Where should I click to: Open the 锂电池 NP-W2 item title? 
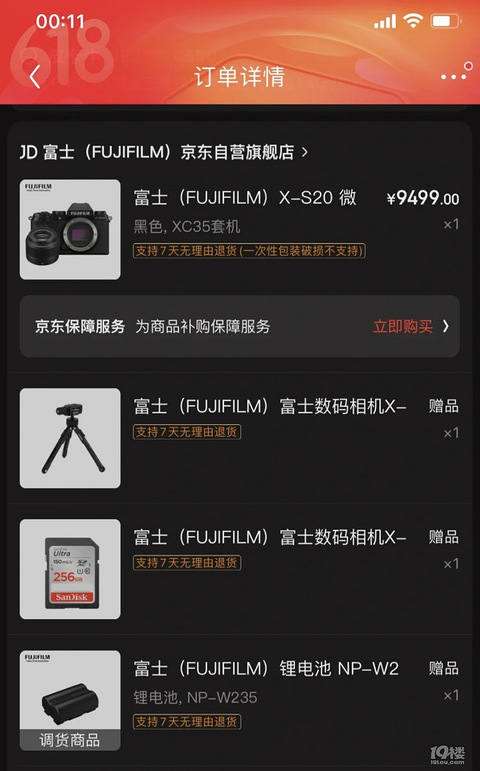coord(266,669)
